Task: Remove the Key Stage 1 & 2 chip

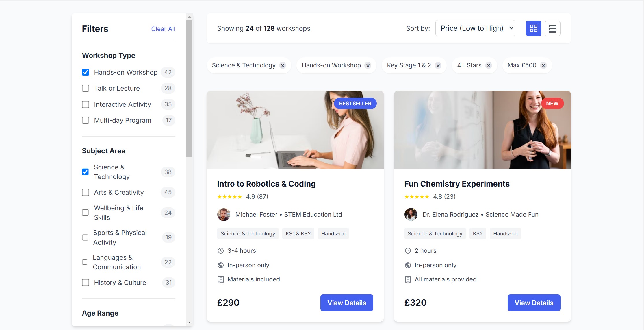Action: coord(438,65)
